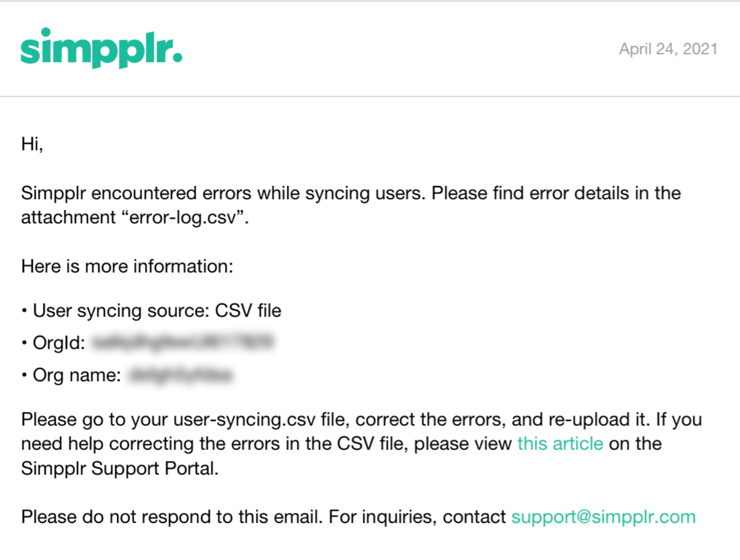Viewport: 740px width, 560px height.
Task: Click the 'Please do not respond' sentence
Action: pos(172,517)
